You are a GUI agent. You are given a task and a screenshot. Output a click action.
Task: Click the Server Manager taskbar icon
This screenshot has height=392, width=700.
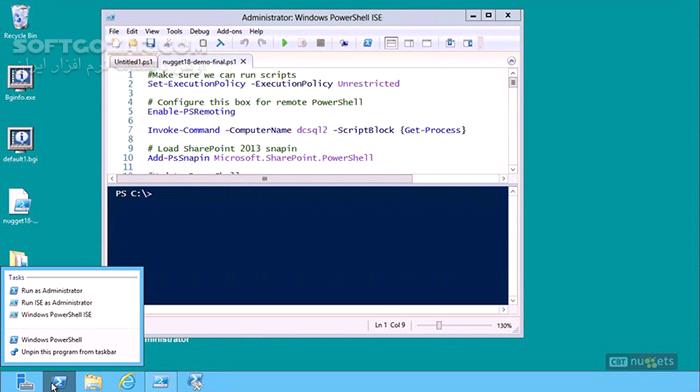click(x=25, y=382)
